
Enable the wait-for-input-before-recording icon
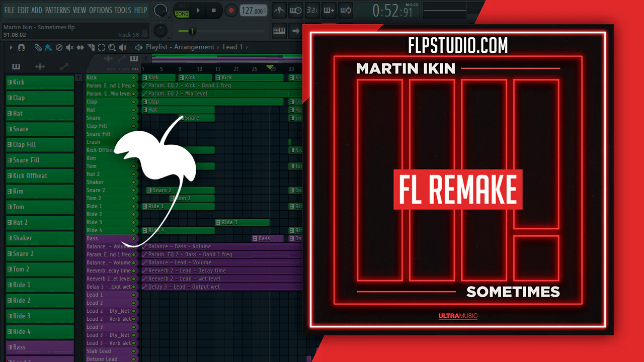click(296, 10)
